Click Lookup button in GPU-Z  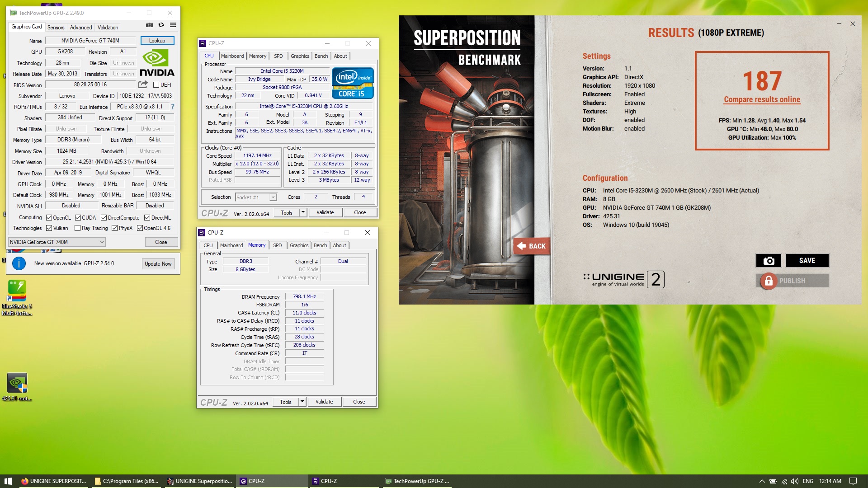pyautogui.click(x=157, y=41)
